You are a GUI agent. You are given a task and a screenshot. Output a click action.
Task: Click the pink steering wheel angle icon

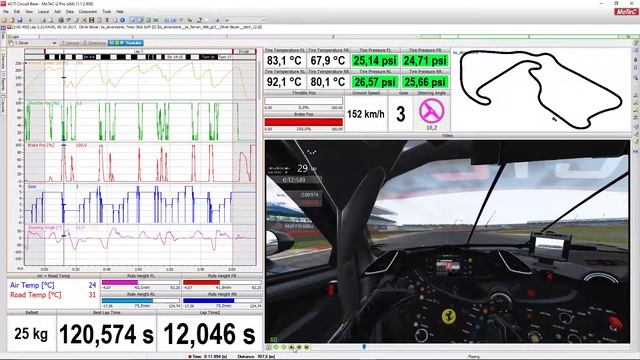pos(431,111)
